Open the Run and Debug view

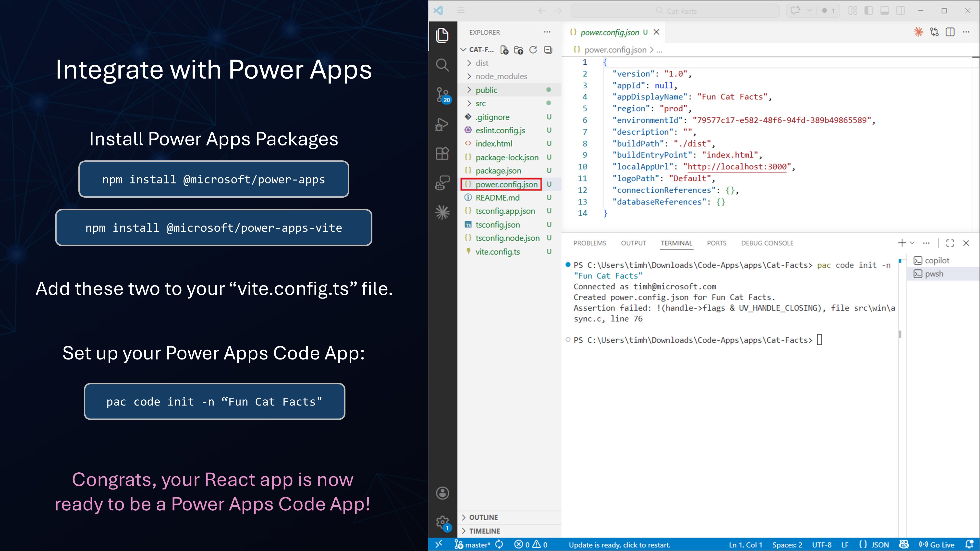click(x=442, y=124)
